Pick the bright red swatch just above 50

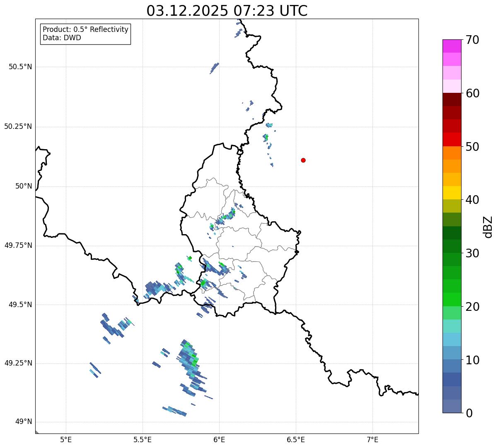[452, 139]
